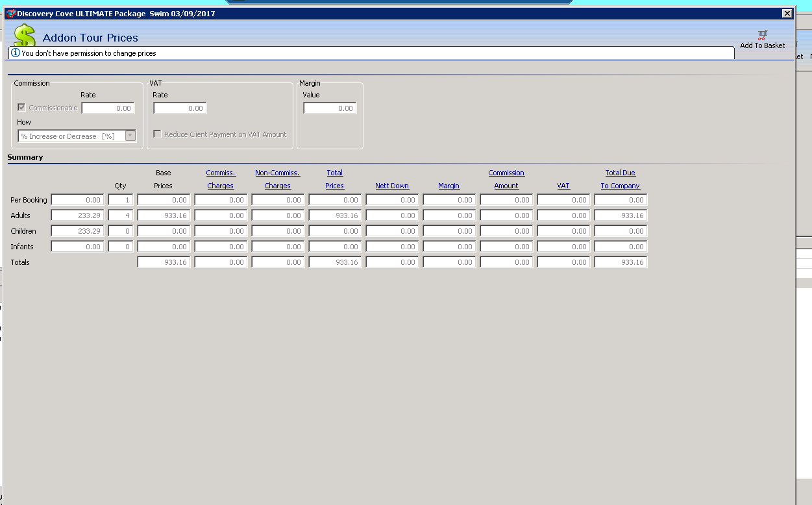Screen dimensions: 812x505
Task: Click the 'Infants' row label
Action: (x=22, y=247)
